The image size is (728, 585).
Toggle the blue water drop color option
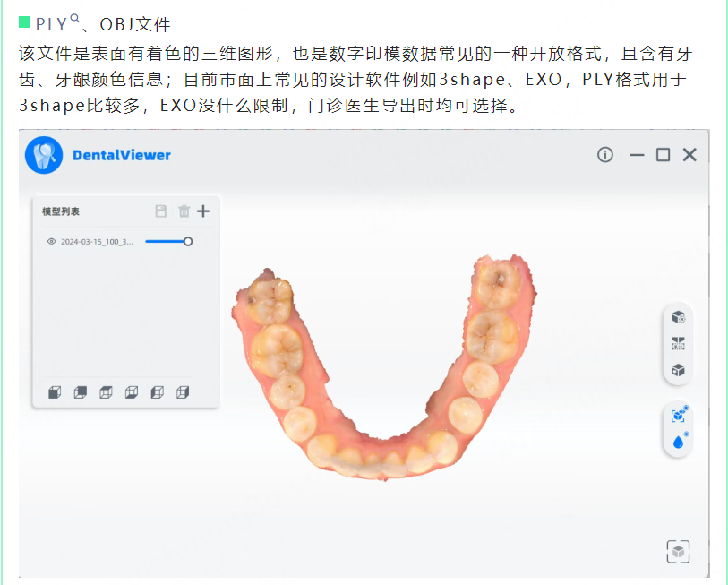[680, 442]
